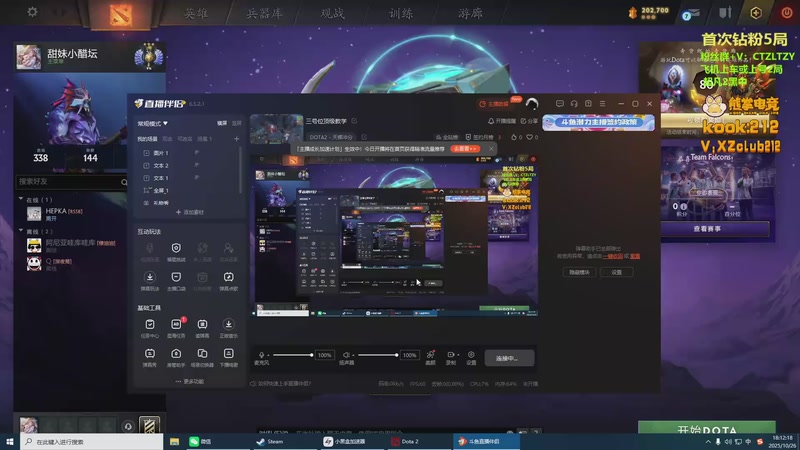Click the 设置 button in the chat panel
800x450 pixels.
[x=617, y=272]
